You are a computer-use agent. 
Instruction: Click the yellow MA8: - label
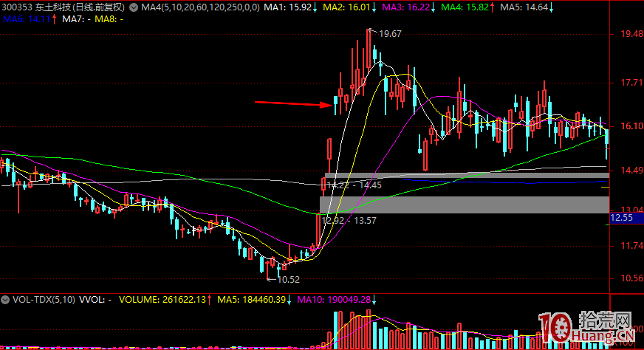109,19
